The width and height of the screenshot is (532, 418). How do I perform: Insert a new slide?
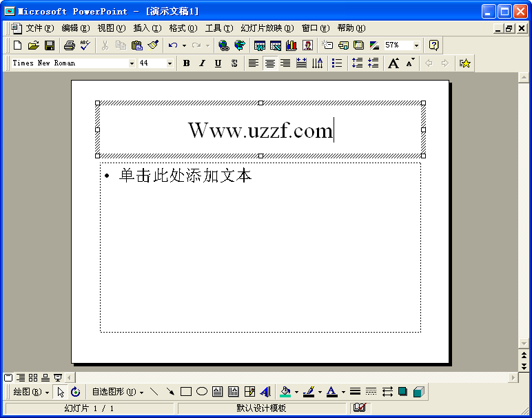tap(327, 45)
